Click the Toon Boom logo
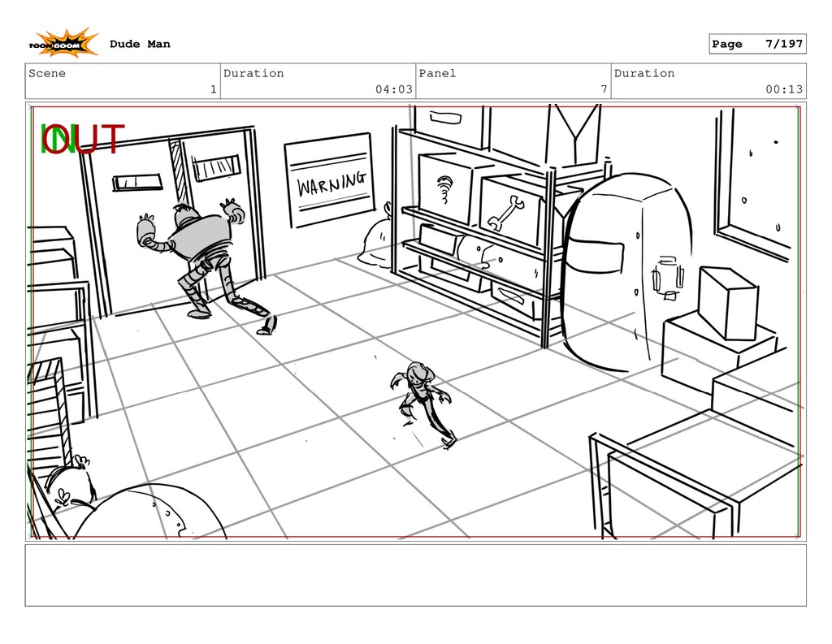The width and height of the screenshot is (832, 644). (64, 44)
